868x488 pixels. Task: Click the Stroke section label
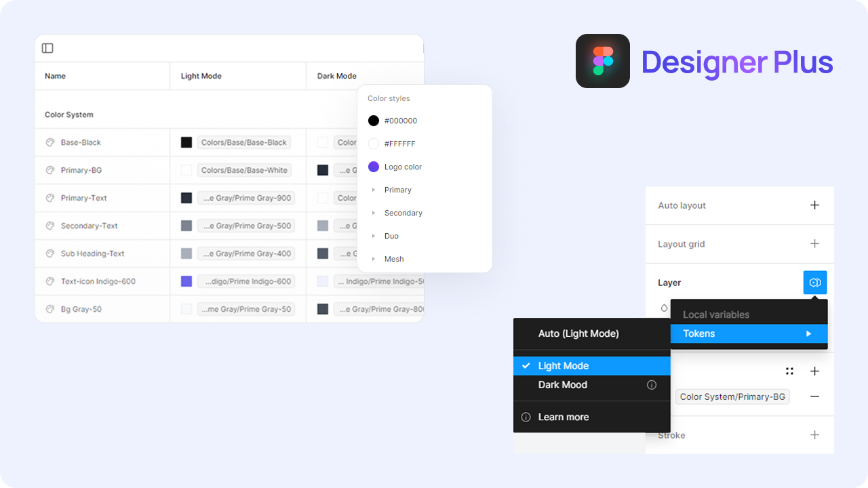tap(671, 435)
